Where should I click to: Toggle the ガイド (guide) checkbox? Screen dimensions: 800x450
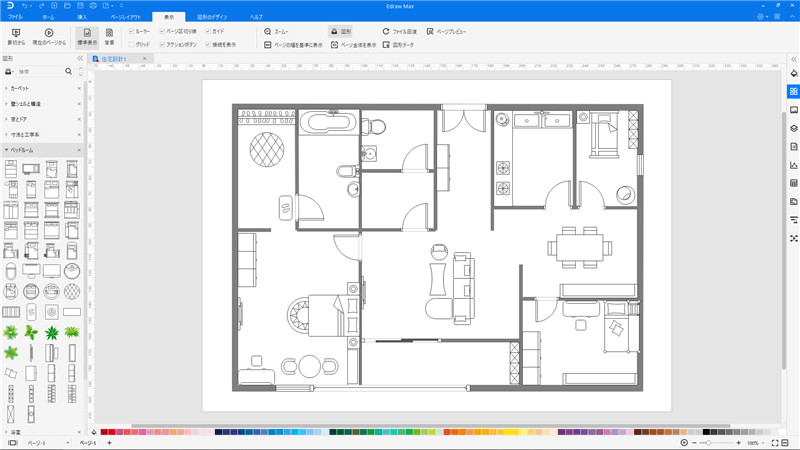[208, 32]
